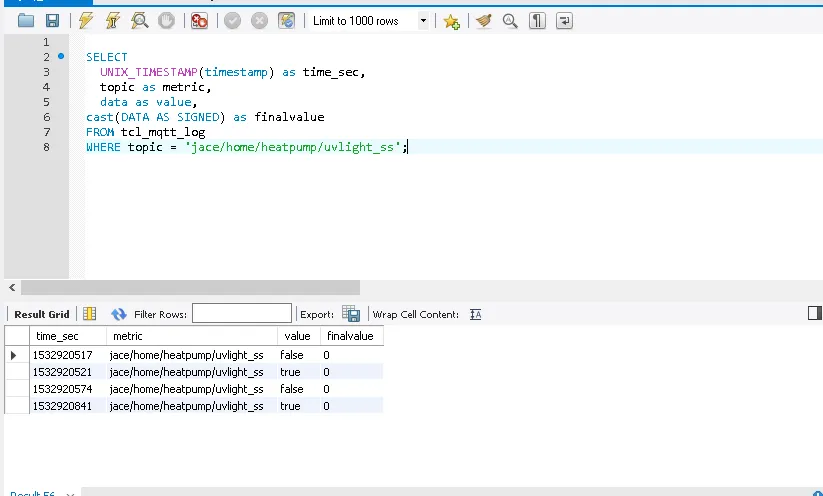This screenshot has width=823, height=496.
Task: Click the editor's horizontal scrollbar thumb
Action: tap(191, 287)
